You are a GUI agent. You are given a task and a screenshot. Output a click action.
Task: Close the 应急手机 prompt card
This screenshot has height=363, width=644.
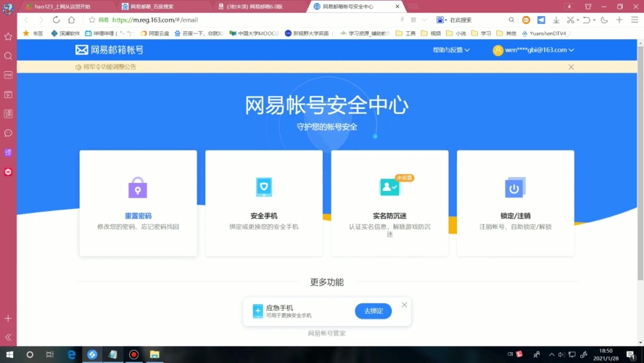404,305
